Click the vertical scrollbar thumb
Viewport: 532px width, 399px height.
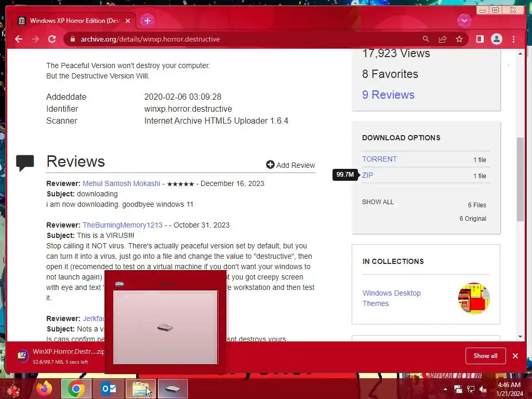tap(521, 179)
